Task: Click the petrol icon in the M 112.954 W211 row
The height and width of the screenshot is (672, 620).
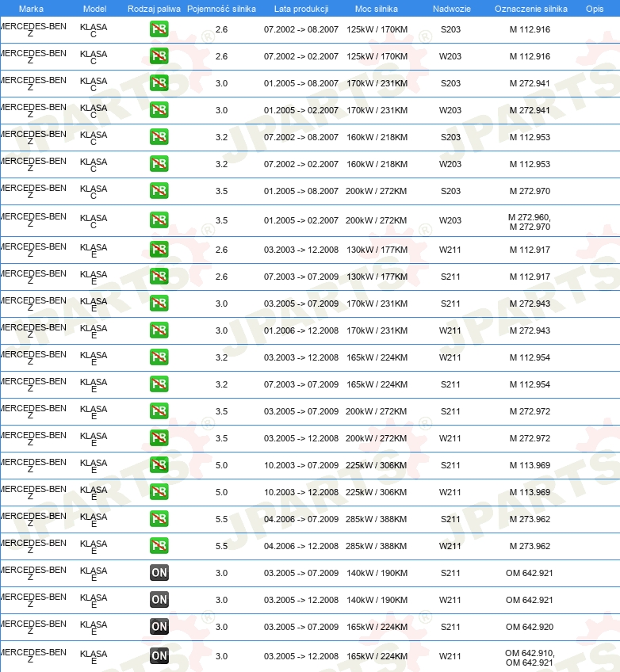Action: pyautogui.click(x=159, y=357)
